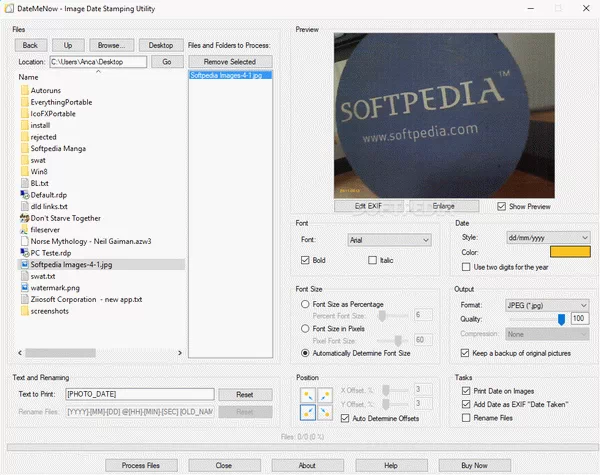
Task: Toggle the Show Preview checkbox
Action: click(503, 207)
